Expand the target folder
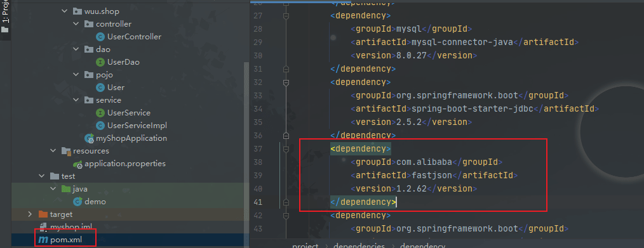This screenshot has width=644, height=248. click(x=30, y=214)
